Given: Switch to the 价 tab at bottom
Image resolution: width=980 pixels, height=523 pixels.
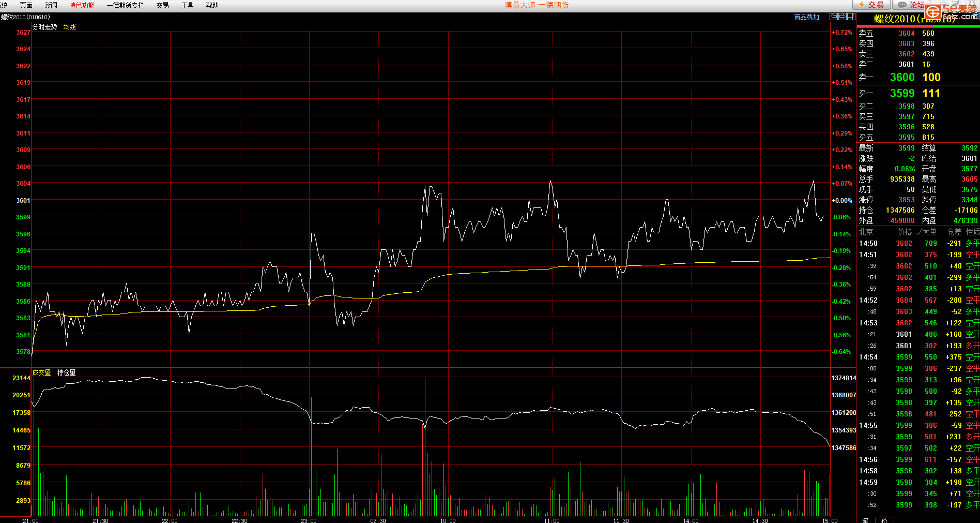Looking at the screenshot, I should pos(884,520).
